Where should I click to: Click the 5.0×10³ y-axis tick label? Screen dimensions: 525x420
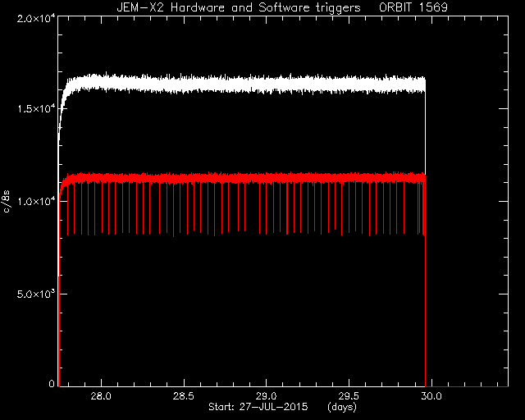tap(36, 294)
